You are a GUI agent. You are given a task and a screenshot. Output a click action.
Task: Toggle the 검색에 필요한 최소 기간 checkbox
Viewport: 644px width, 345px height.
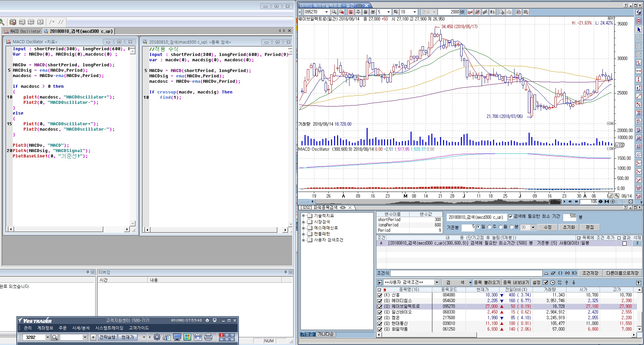coord(511,217)
